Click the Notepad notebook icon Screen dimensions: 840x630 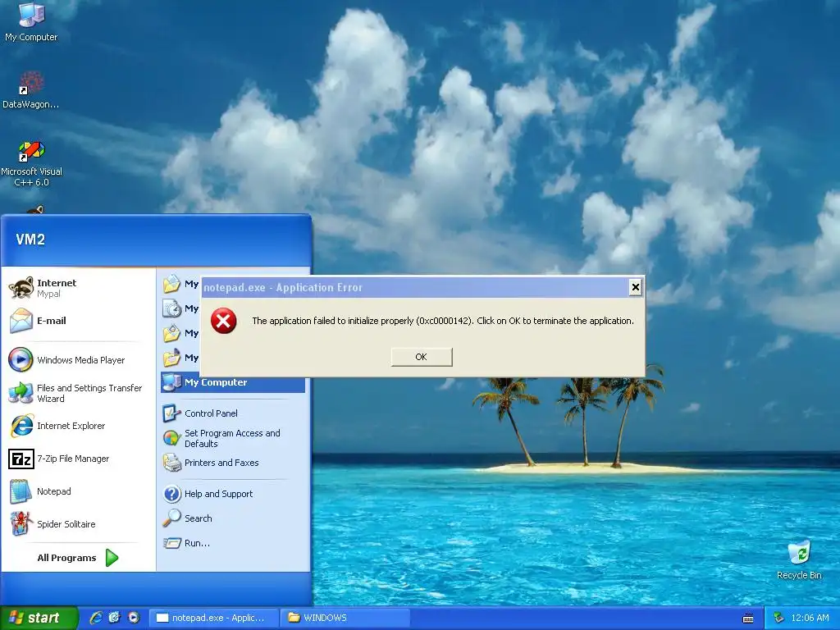(21, 491)
